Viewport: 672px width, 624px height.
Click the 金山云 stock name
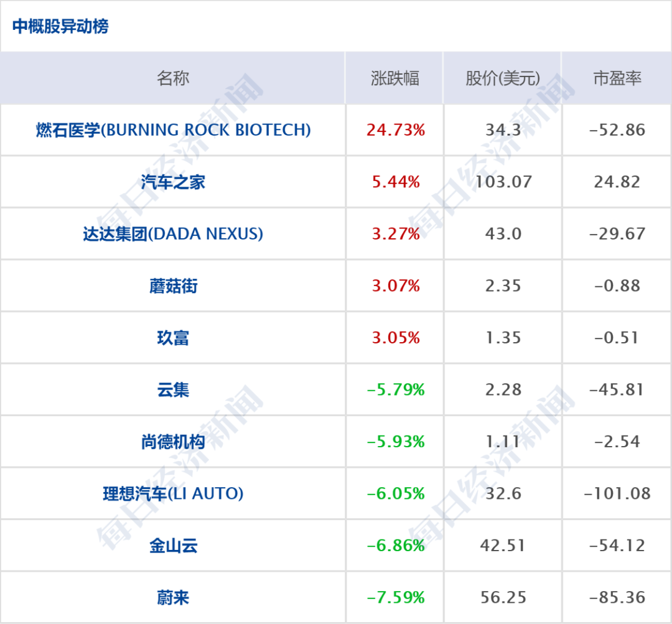coord(173,546)
